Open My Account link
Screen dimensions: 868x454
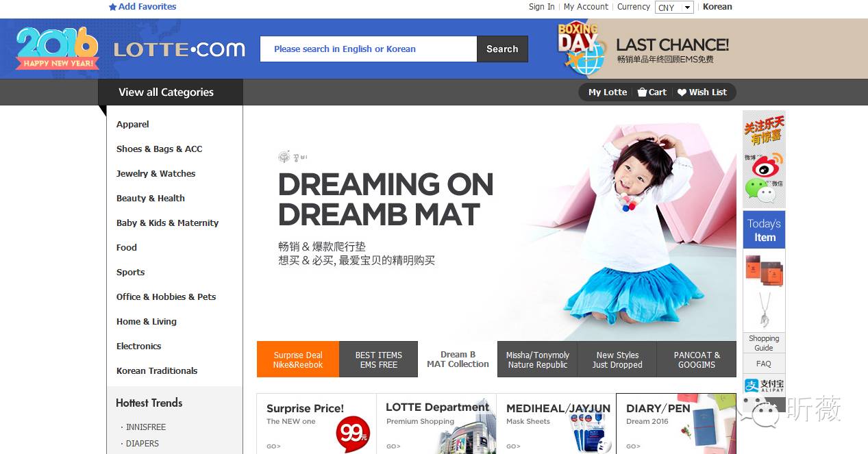point(586,7)
